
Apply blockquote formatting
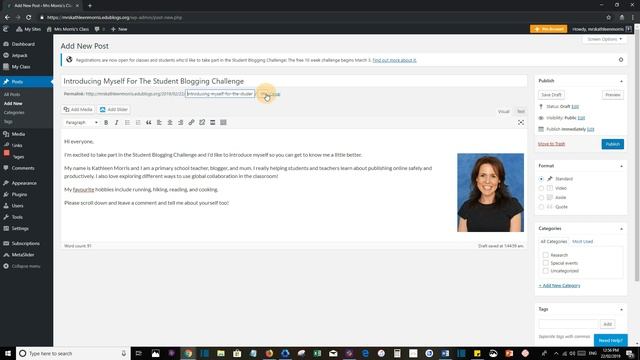(x=149, y=122)
